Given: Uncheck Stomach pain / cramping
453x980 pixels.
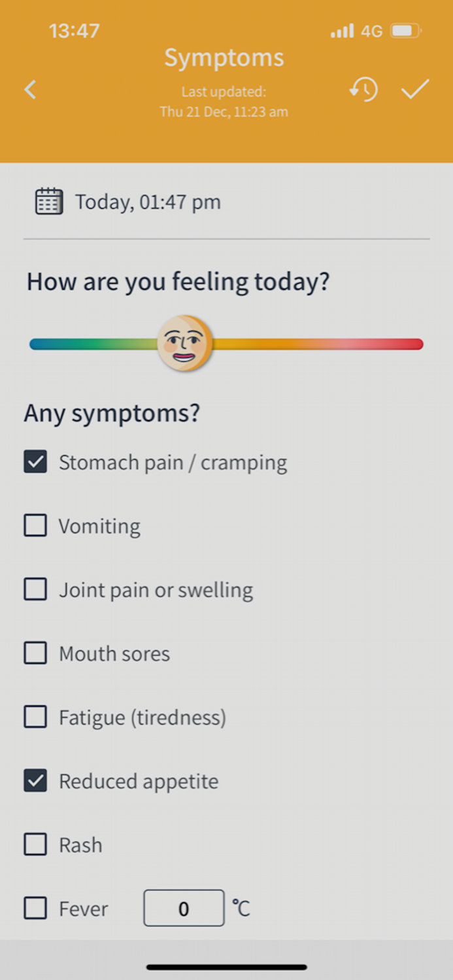Looking at the screenshot, I should 35,462.
